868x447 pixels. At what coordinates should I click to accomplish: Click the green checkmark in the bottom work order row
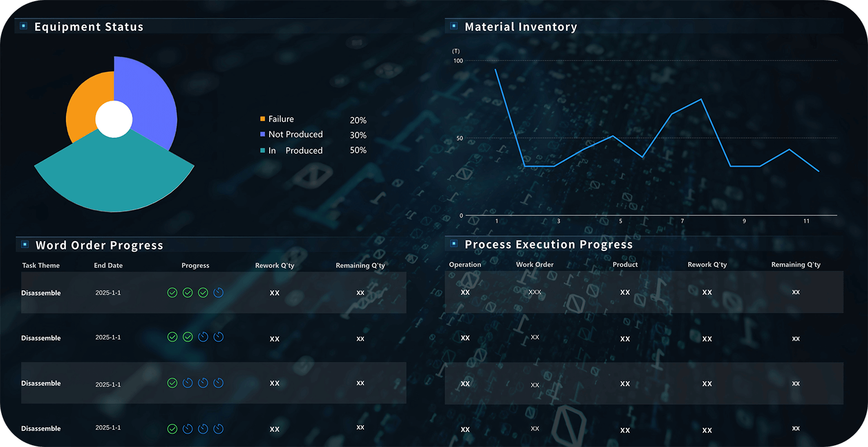[x=172, y=428]
